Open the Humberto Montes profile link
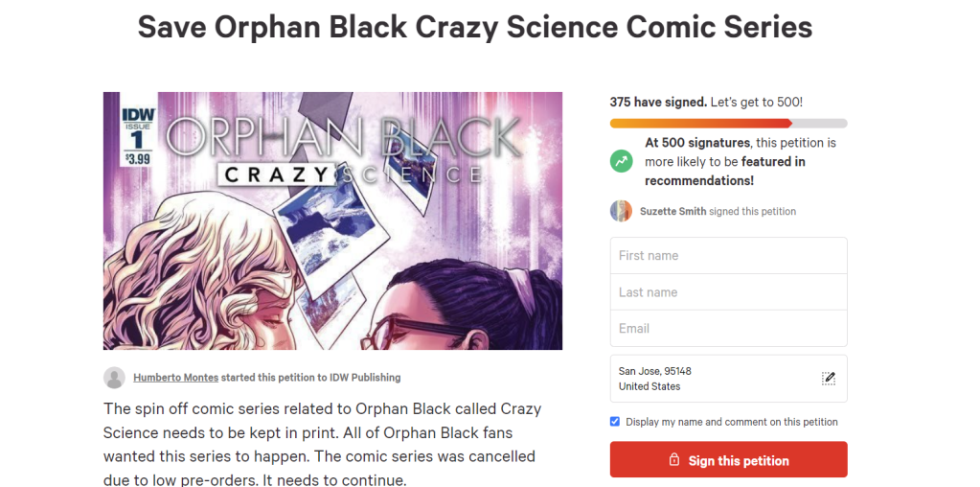Image resolution: width=980 pixels, height=487 pixels. coord(177,378)
